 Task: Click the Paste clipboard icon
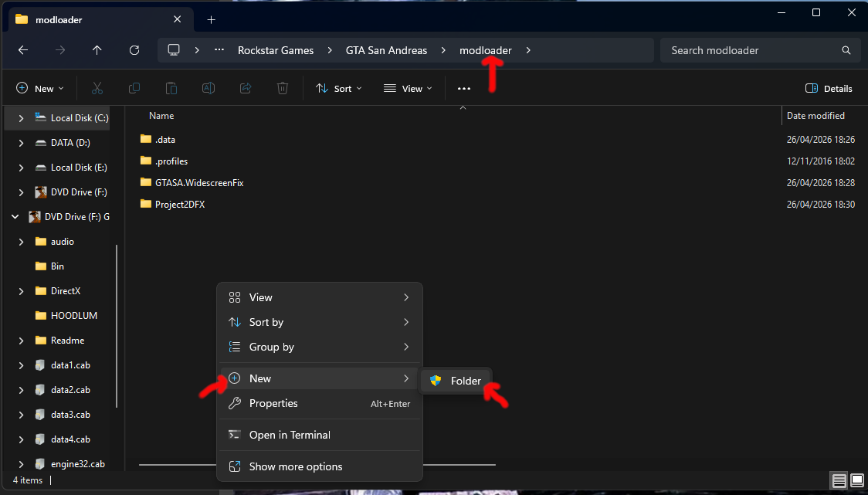171,89
